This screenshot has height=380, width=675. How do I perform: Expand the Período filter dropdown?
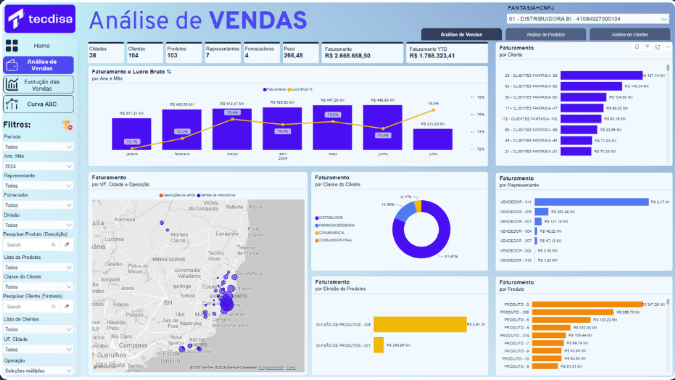(38, 147)
